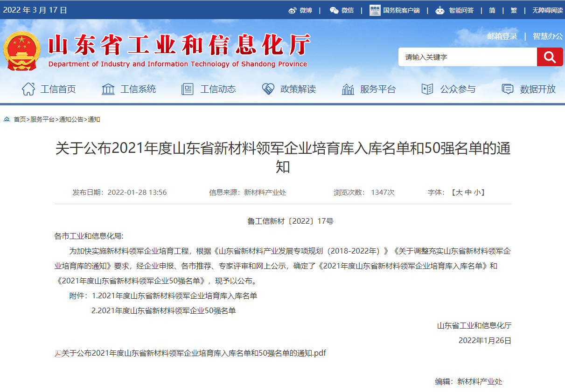This screenshot has width=565, height=392.
Task: Click the red search magnifier button
Action: (x=550, y=57)
